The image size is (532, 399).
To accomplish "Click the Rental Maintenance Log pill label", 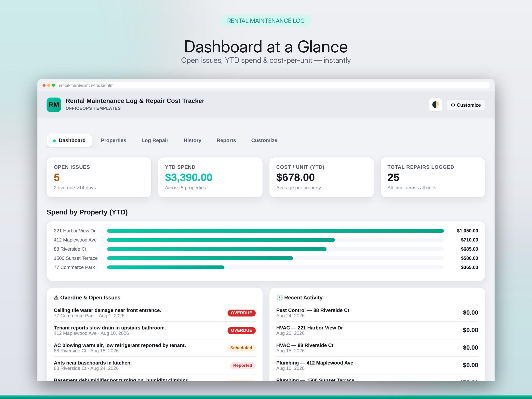I will coord(266,21).
